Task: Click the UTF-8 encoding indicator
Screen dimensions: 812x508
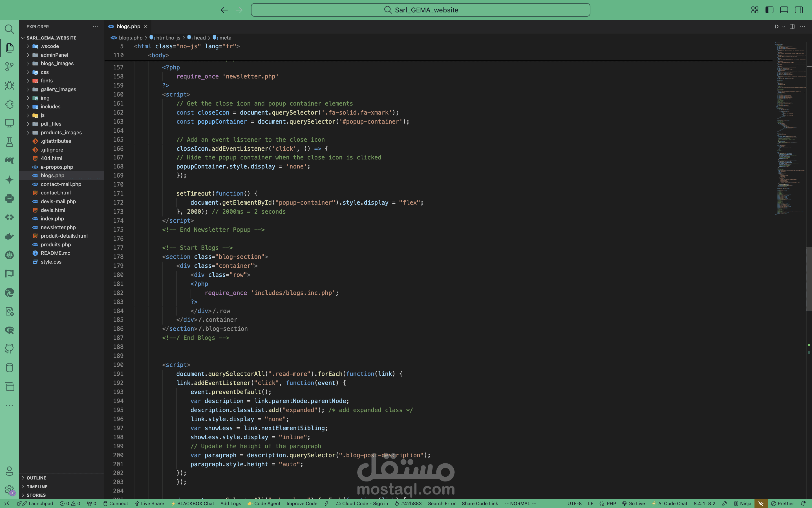Action: tap(574, 503)
